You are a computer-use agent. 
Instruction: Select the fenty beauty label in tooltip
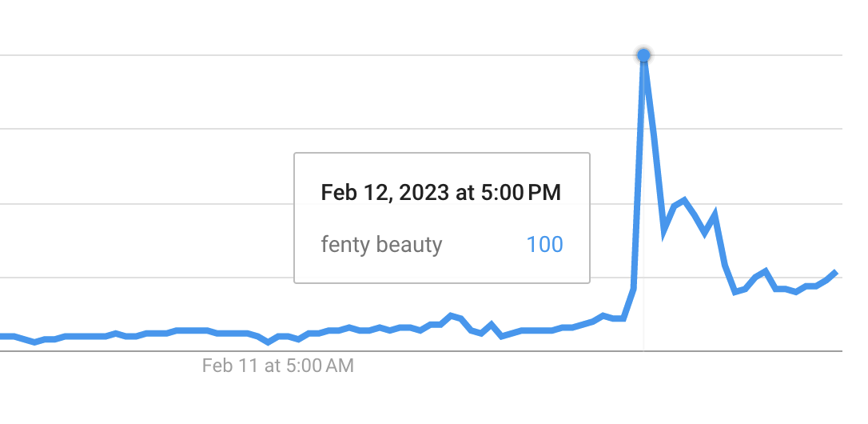(381, 244)
